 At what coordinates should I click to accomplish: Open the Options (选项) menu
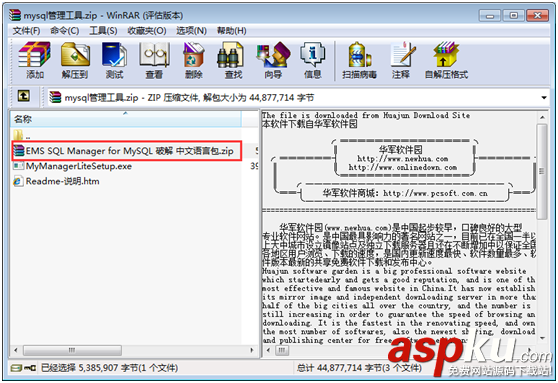(x=191, y=31)
